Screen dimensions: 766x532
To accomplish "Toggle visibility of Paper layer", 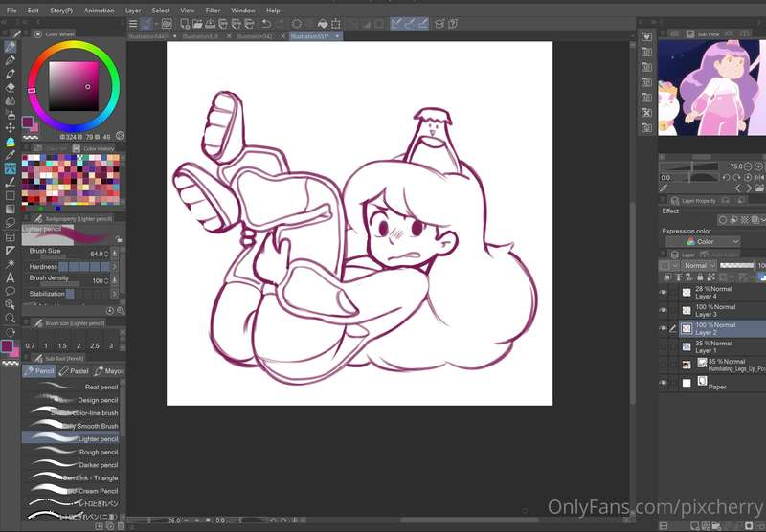I will click(663, 383).
